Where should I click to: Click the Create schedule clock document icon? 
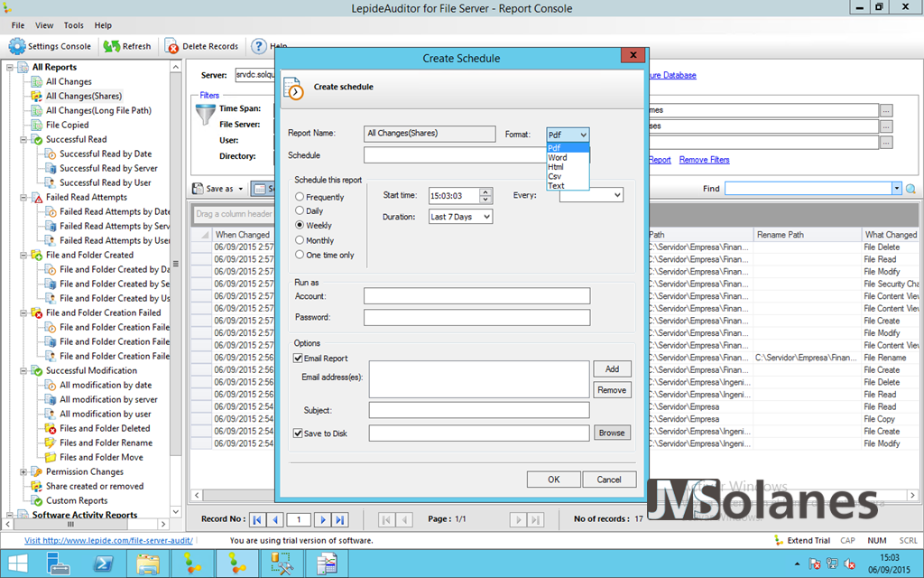pyautogui.click(x=294, y=88)
